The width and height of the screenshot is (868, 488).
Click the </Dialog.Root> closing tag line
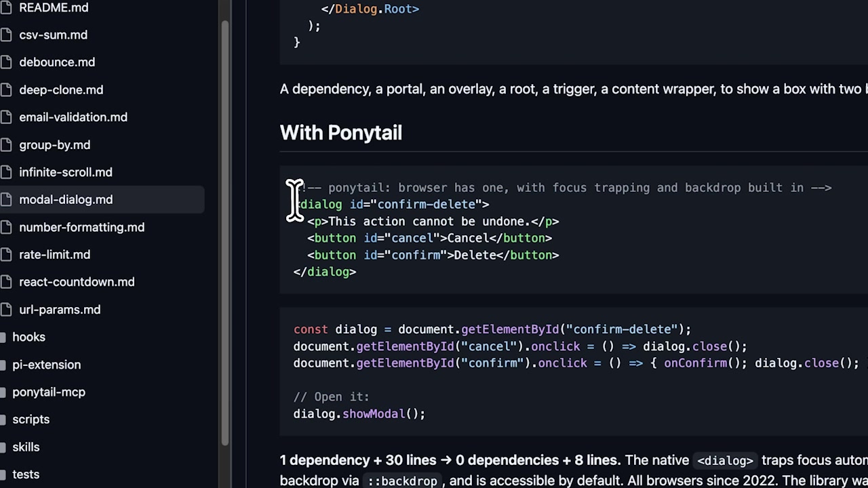pyautogui.click(x=370, y=9)
